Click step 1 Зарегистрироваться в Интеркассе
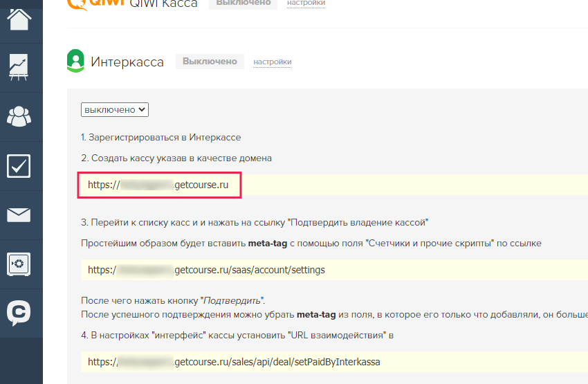The height and width of the screenshot is (384, 588). pos(161,137)
